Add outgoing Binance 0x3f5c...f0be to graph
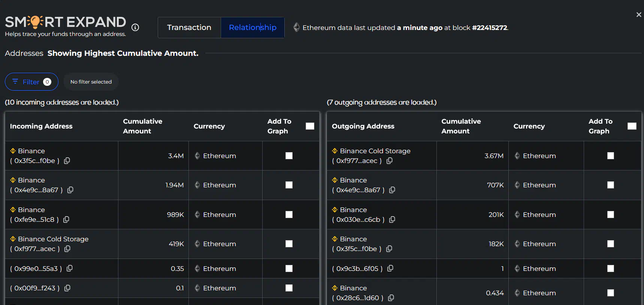644x305 pixels. coord(611,244)
